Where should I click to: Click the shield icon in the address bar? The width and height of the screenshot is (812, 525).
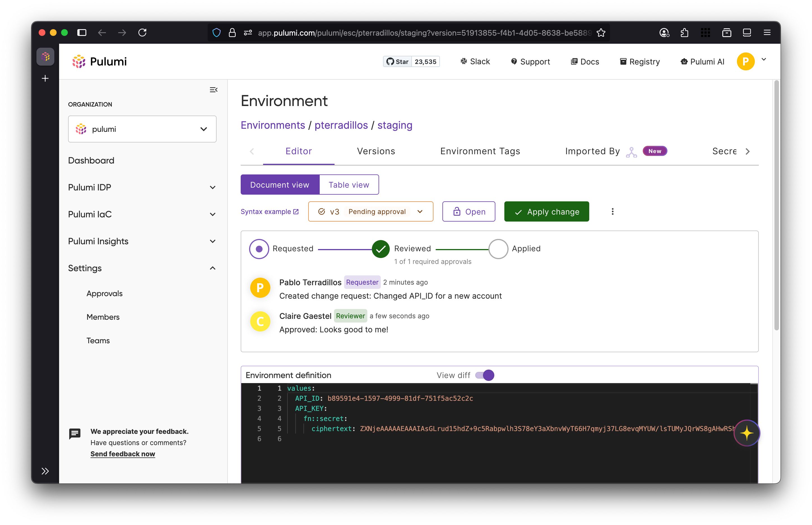point(217,33)
